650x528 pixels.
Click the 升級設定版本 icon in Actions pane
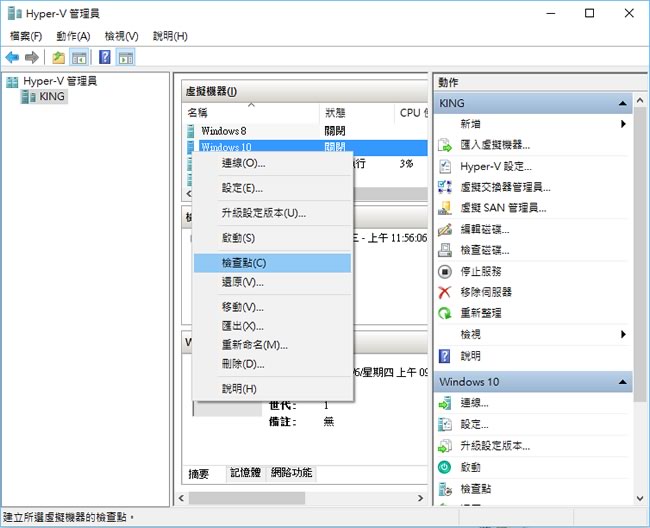(445, 446)
